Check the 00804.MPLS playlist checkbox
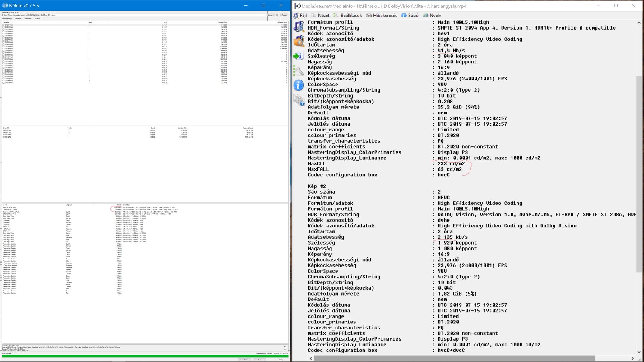The height and width of the screenshot is (362, 644). (3, 34)
